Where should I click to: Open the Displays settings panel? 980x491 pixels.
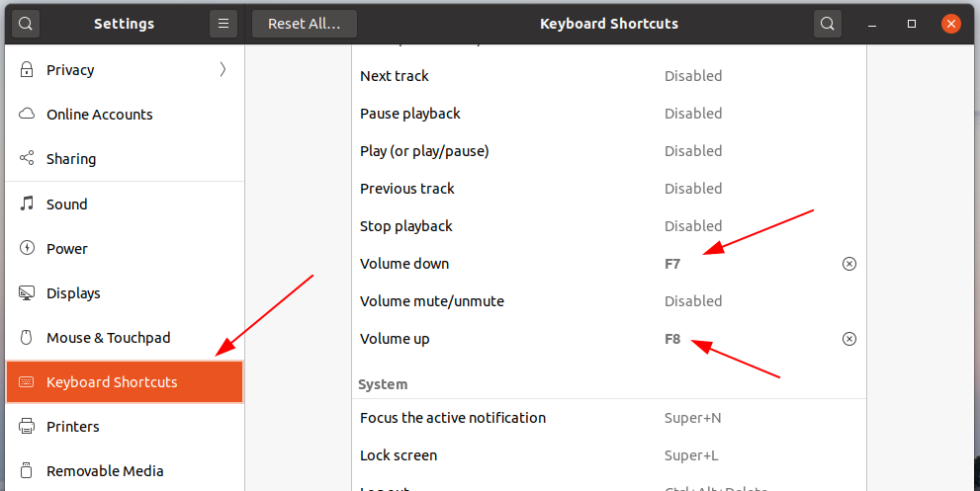pos(125,293)
